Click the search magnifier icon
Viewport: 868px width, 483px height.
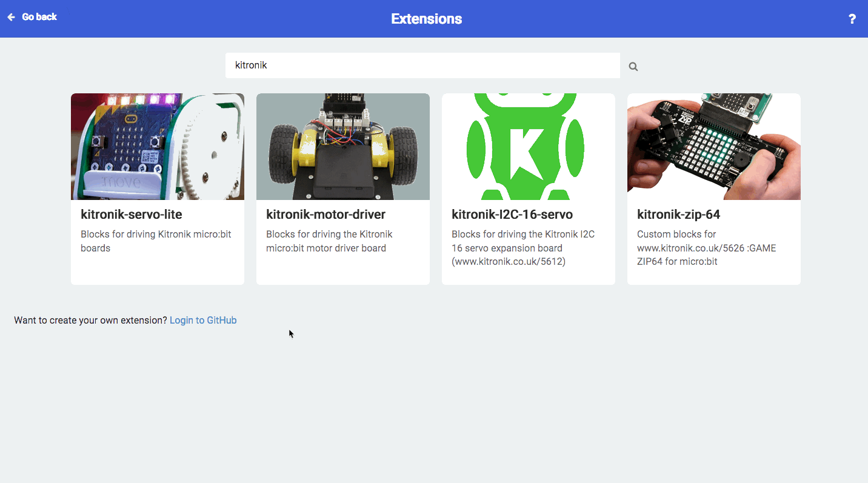coord(633,65)
